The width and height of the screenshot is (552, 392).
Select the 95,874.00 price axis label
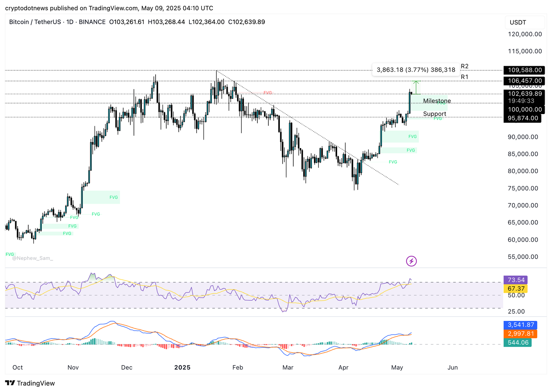coord(522,118)
